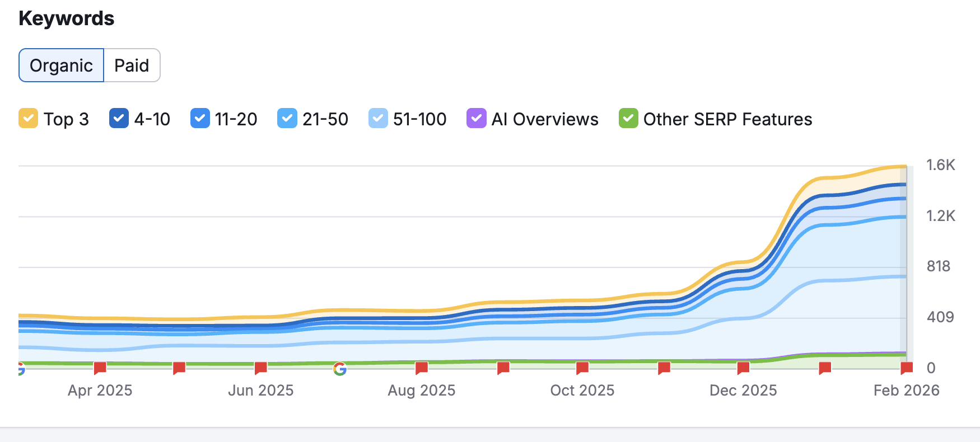Open the red note flag at Feb 2026
The height and width of the screenshot is (442, 980).
907,368
